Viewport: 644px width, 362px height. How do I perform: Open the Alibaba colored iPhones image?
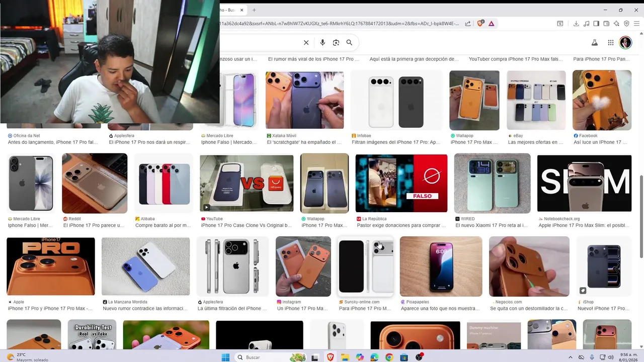[x=164, y=184]
